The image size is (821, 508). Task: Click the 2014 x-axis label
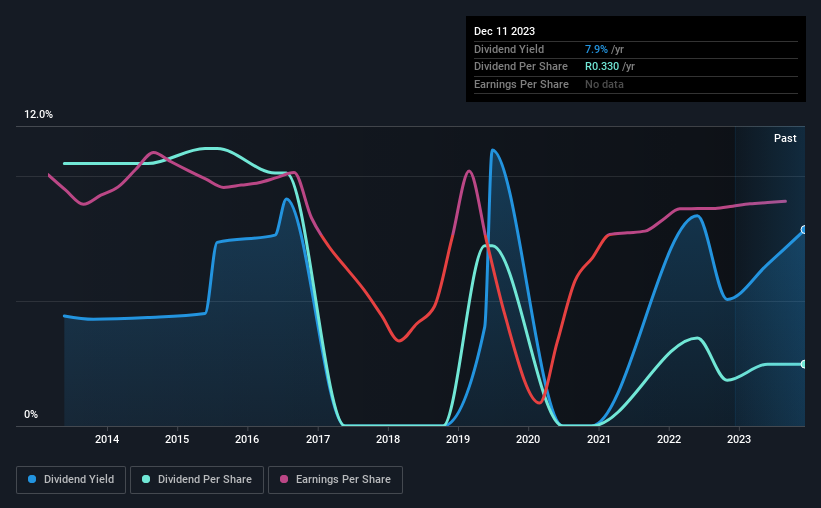pyautogui.click(x=107, y=439)
